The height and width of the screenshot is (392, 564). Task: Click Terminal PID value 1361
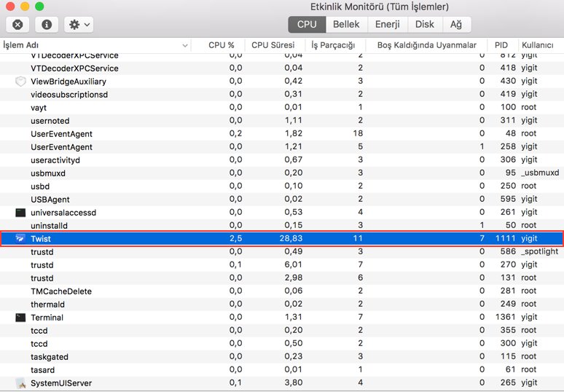[506, 317]
